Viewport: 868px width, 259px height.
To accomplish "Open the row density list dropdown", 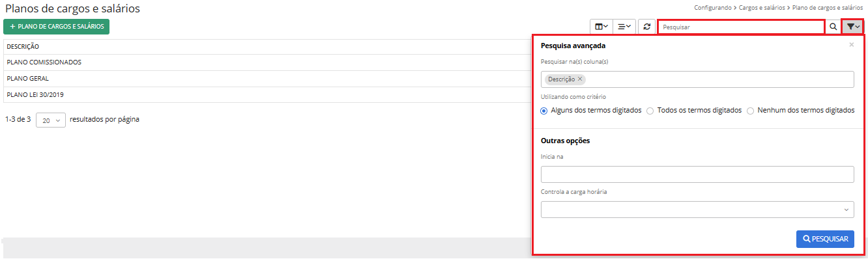I will click(624, 27).
